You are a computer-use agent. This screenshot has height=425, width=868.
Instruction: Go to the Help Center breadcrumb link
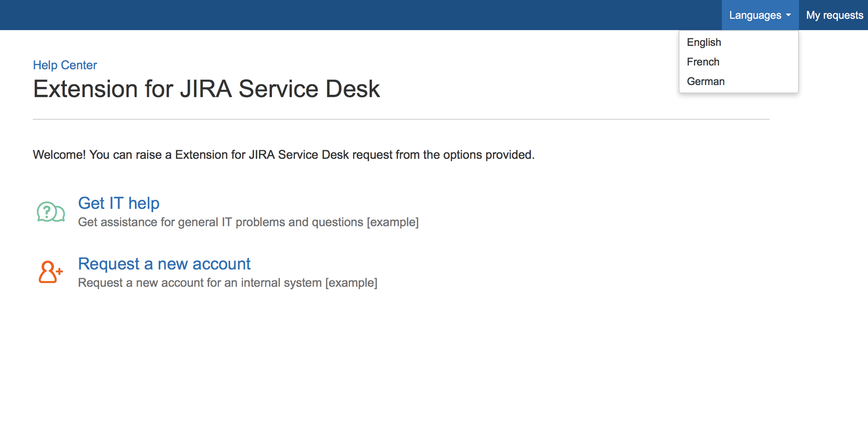tap(65, 65)
